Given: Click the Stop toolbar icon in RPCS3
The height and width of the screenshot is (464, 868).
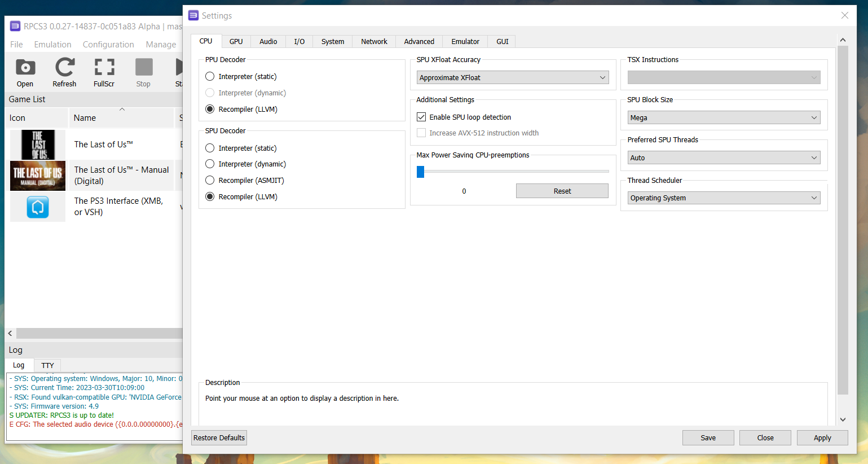Looking at the screenshot, I should (x=144, y=73).
